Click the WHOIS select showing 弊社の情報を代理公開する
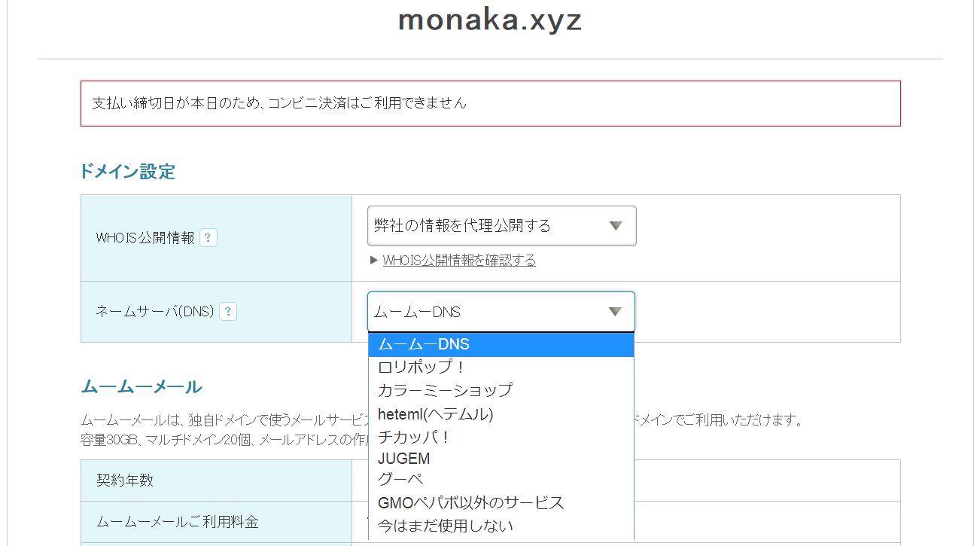Viewport: 980px width, 546px height. pyautogui.click(x=502, y=226)
